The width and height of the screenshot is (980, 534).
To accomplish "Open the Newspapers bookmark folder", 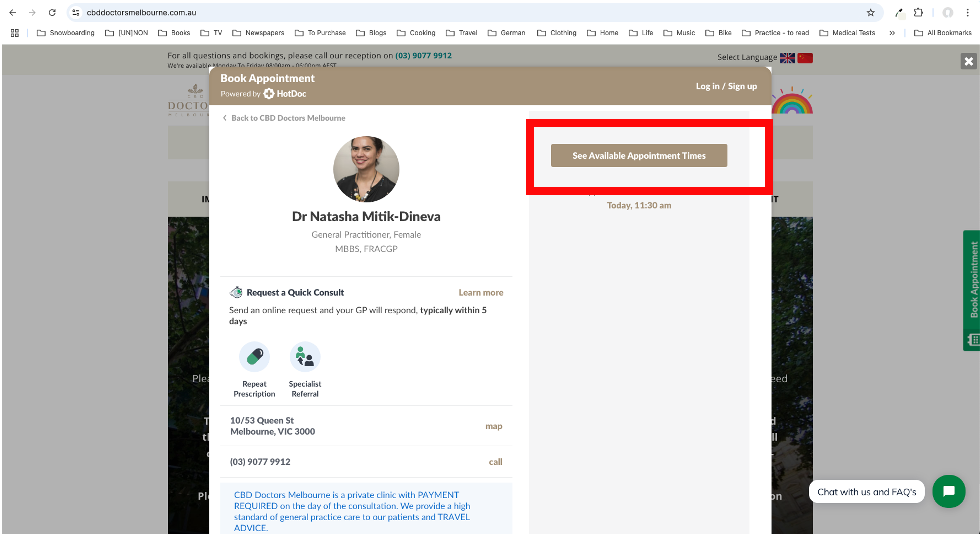I will coord(258,33).
